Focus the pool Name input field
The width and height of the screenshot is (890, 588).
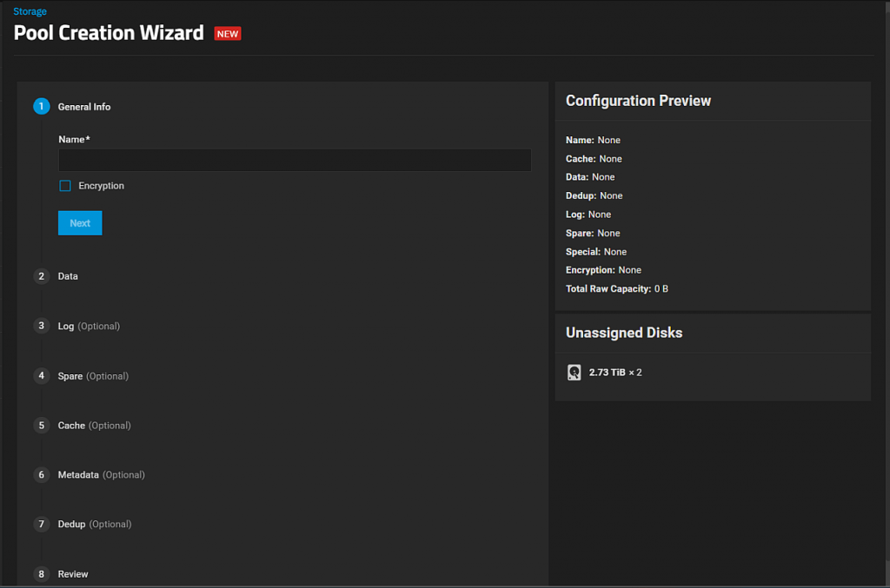click(x=295, y=160)
